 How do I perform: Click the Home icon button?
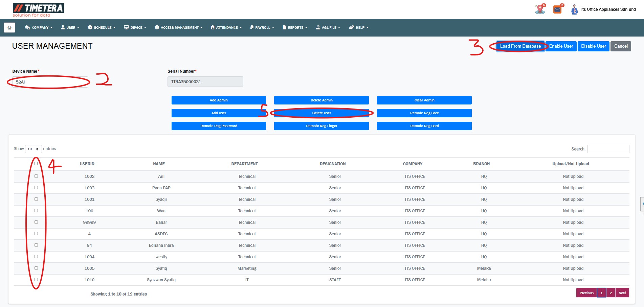[x=9, y=27]
